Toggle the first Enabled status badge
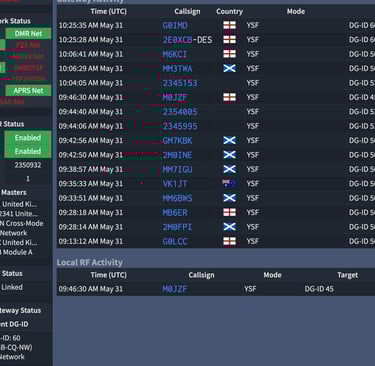This screenshot has height=366, width=375. pyautogui.click(x=28, y=138)
